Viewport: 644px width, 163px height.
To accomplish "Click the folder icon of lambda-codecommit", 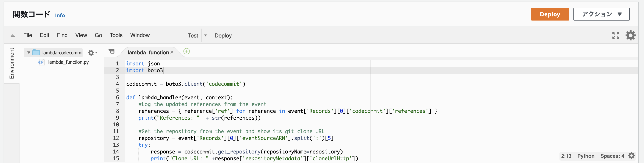I will click(36, 52).
